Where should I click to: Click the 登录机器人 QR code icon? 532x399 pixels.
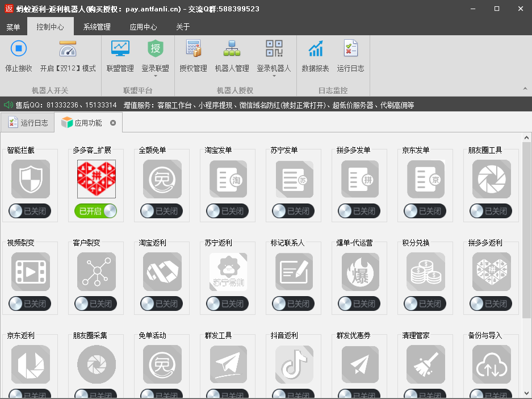pos(274,48)
